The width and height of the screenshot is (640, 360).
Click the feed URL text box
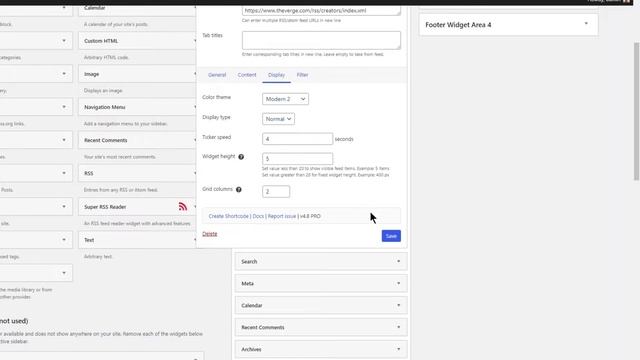pos(321,11)
